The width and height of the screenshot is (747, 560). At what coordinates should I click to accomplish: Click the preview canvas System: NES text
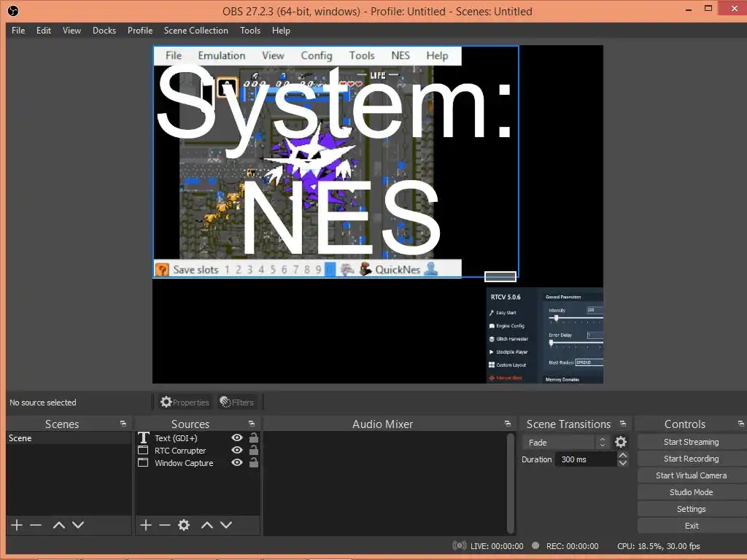pos(334,160)
